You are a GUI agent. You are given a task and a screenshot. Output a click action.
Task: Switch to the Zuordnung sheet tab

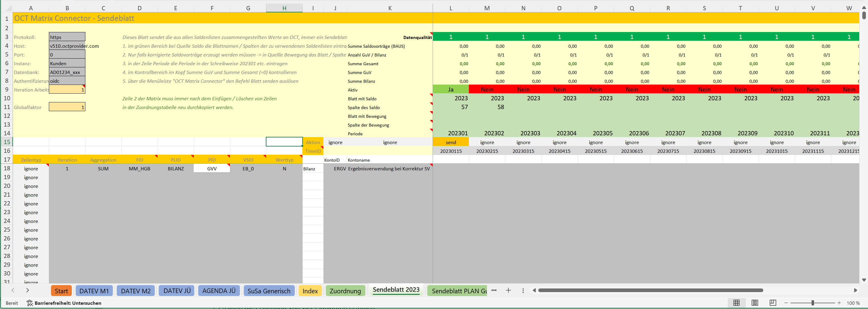click(345, 291)
